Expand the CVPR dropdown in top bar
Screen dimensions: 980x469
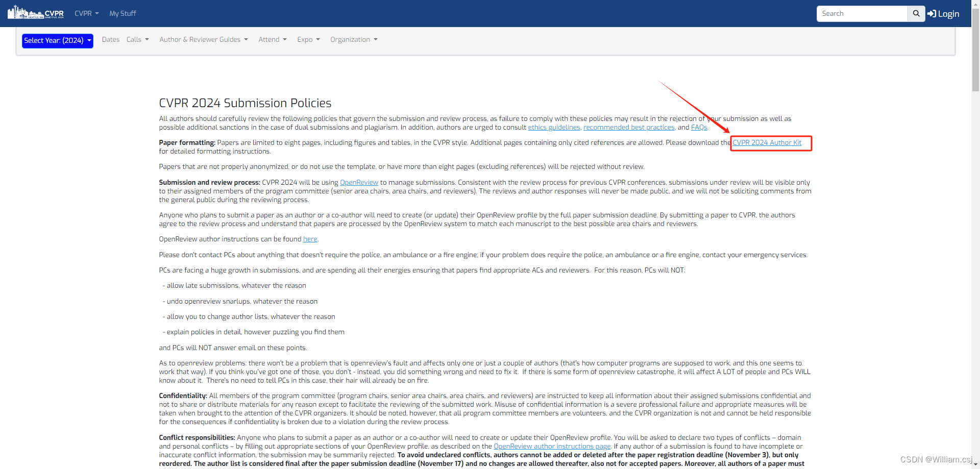(87, 13)
